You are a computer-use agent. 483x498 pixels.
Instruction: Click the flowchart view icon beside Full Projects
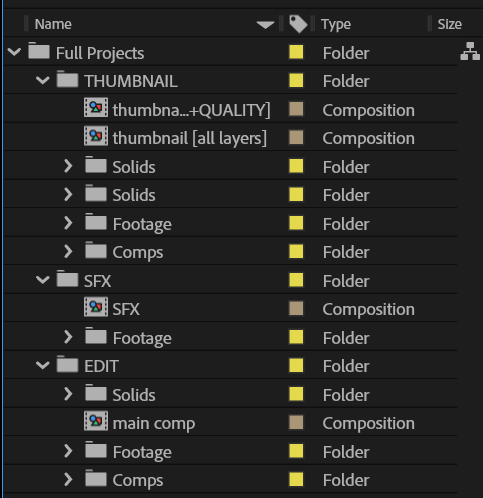[470, 51]
